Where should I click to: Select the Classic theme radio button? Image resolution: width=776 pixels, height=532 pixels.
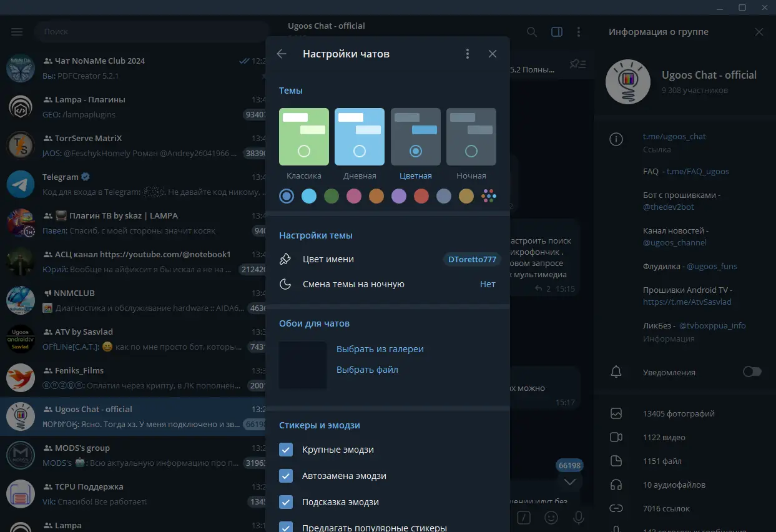tap(304, 151)
